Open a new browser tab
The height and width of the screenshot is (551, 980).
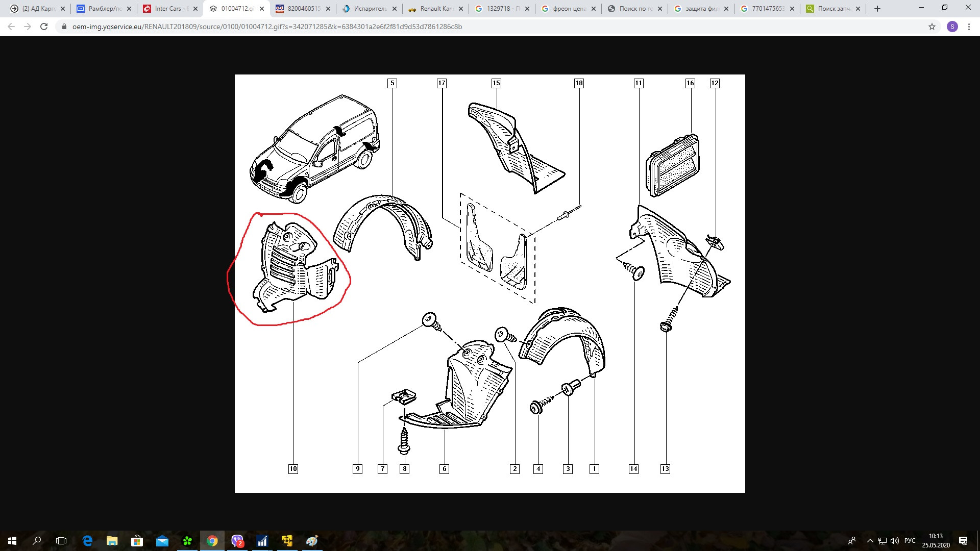click(877, 9)
